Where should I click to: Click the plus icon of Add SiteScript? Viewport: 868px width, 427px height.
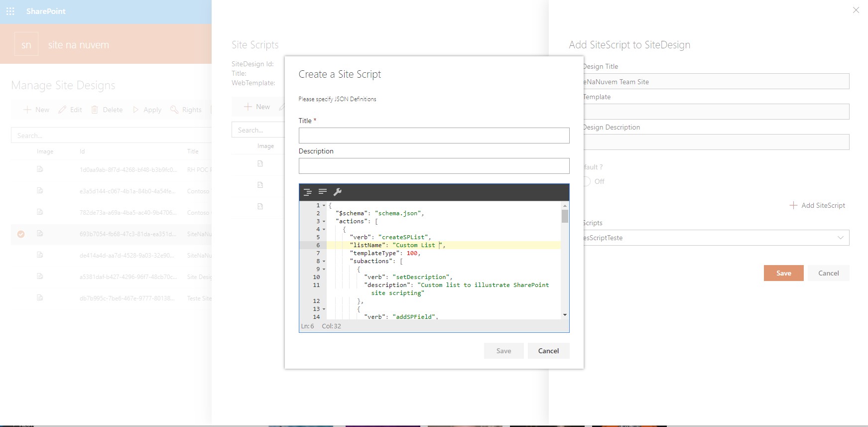[793, 205]
